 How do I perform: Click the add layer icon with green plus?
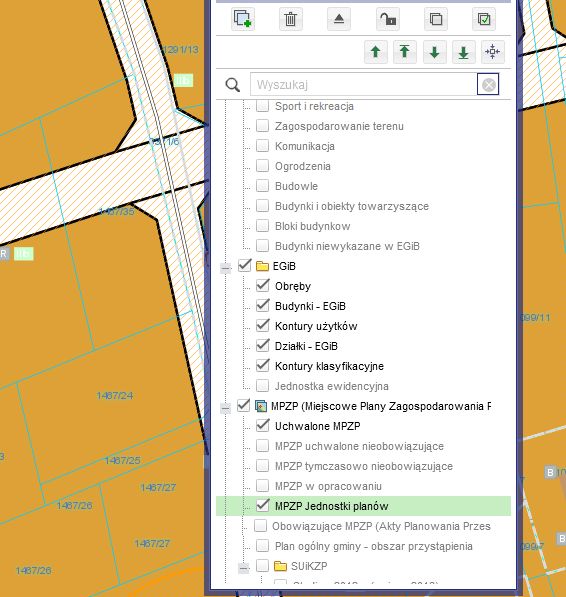(243, 19)
